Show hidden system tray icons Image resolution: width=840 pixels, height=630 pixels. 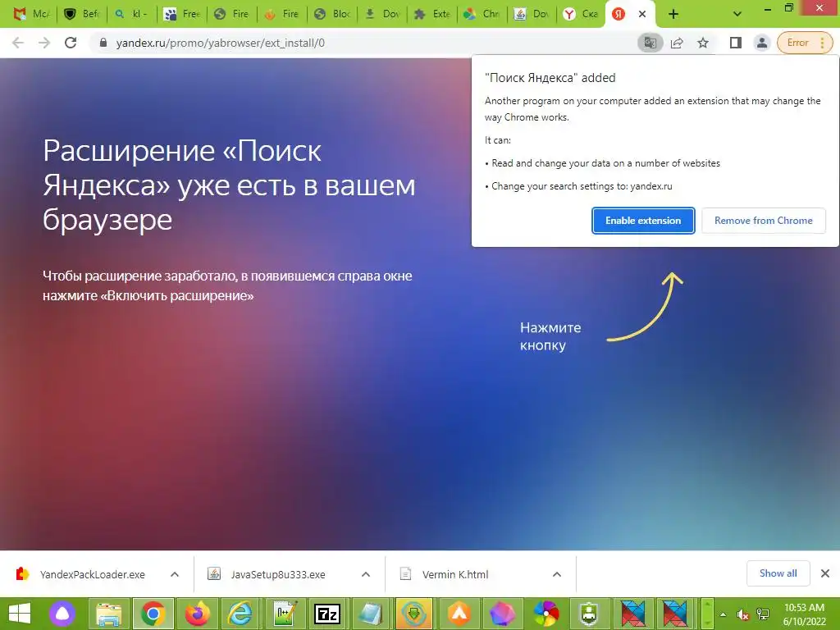pyautogui.click(x=724, y=614)
